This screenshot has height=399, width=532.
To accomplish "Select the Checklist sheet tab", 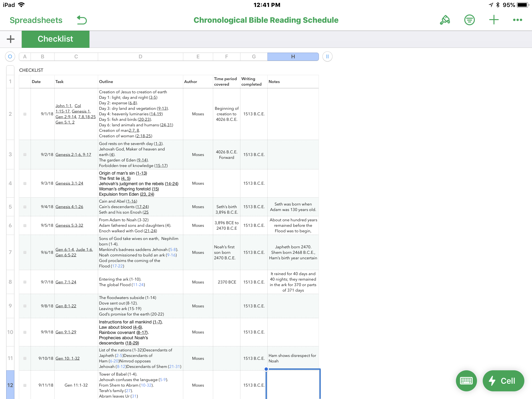I will [x=55, y=39].
